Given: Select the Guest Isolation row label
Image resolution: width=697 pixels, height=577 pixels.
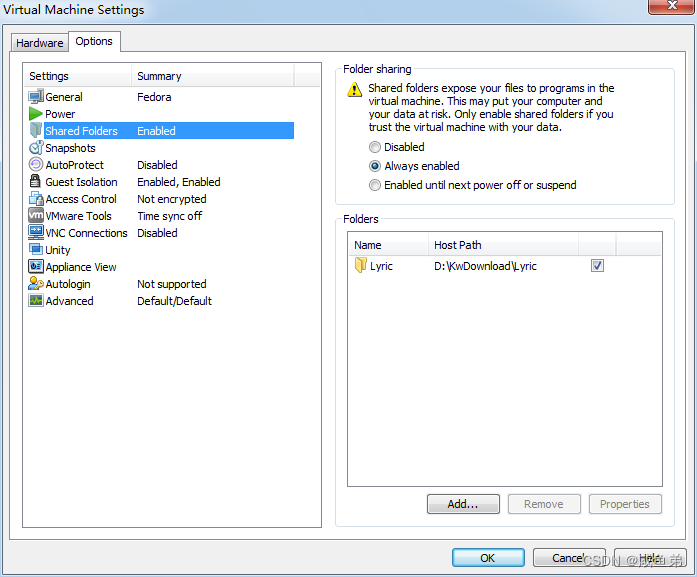Looking at the screenshot, I should point(81,182).
